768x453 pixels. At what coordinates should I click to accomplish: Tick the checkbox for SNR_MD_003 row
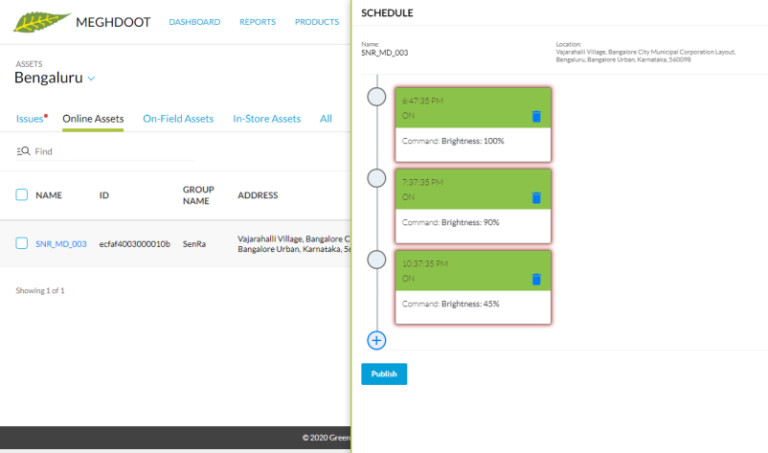tap(22, 243)
